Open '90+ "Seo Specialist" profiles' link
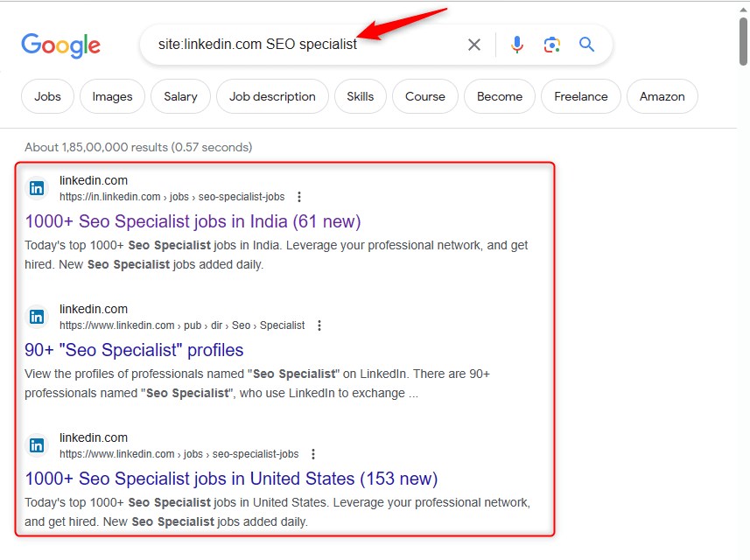Image resolution: width=750 pixels, height=560 pixels. tap(134, 350)
